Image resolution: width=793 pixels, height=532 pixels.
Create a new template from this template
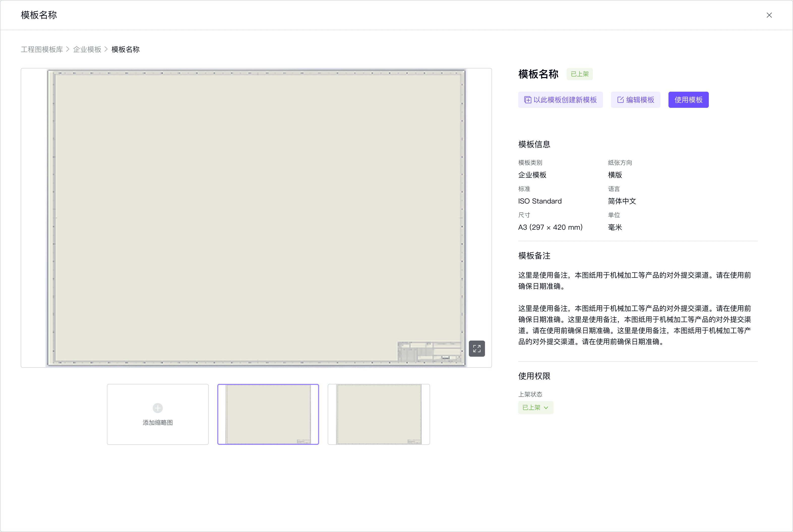pyautogui.click(x=560, y=100)
